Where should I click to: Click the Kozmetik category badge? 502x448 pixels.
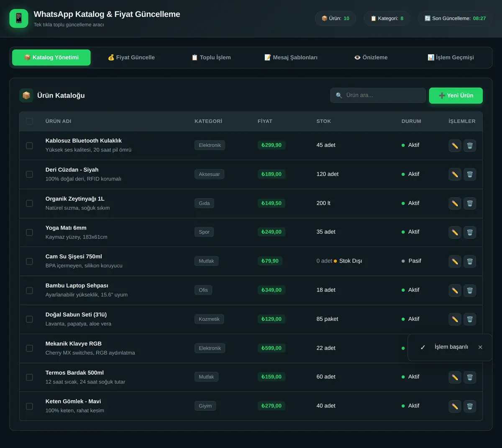click(x=209, y=319)
